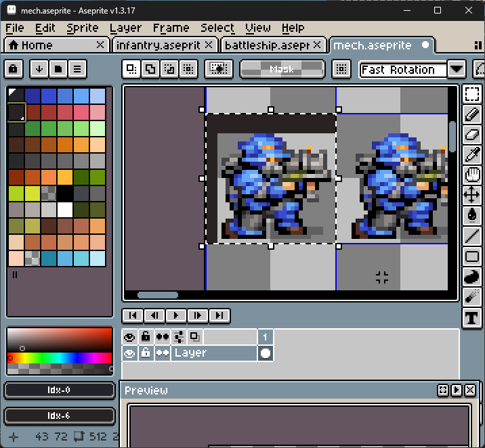This screenshot has height=448, width=485.
Task: Choose the Eraser tool
Action: [472, 135]
